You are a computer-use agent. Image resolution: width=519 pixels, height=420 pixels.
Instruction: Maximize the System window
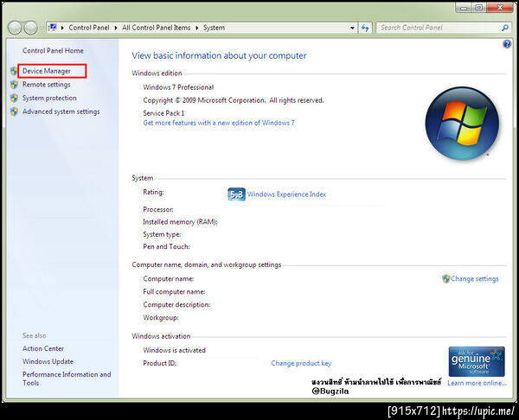click(x=478, y=8)
